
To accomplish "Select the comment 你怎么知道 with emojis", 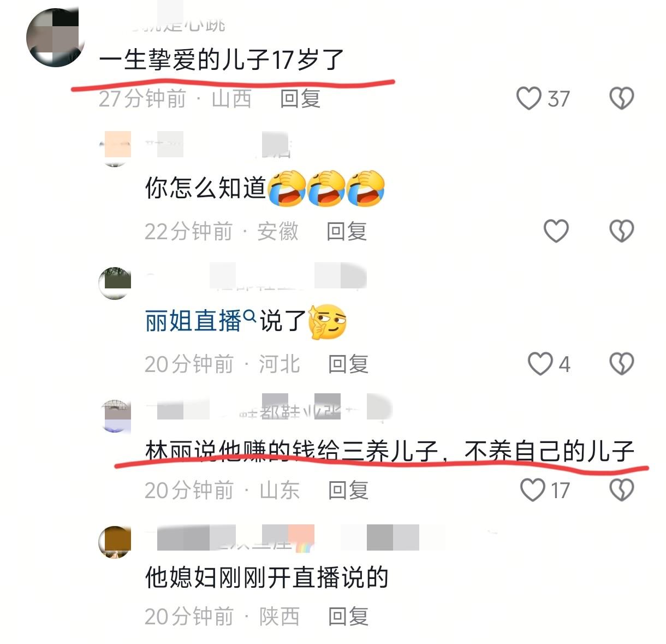I will [x=265, y=188].
